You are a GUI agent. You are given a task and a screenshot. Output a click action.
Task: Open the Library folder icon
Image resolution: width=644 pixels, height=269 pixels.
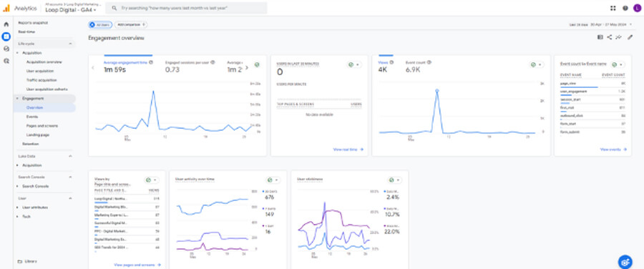pyautogui.click(x=19, y=261)
